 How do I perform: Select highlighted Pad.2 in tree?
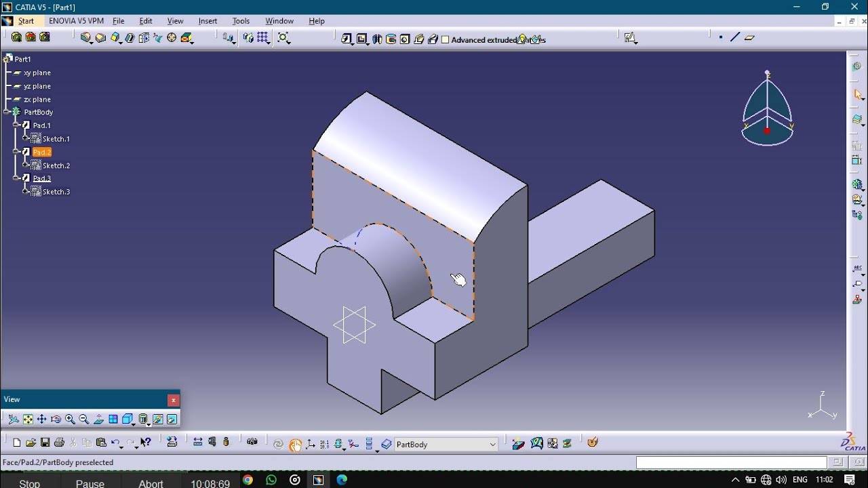[x=42, y=152]
